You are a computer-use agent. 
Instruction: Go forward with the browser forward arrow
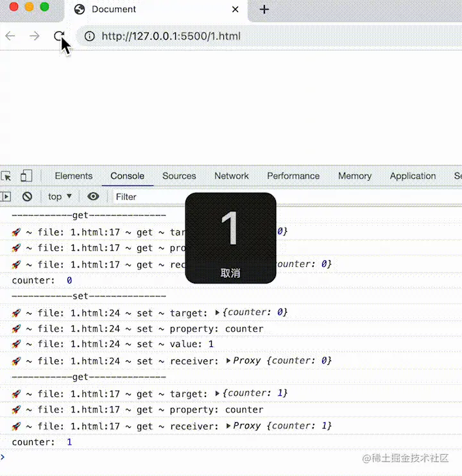(x=35, y=36)
